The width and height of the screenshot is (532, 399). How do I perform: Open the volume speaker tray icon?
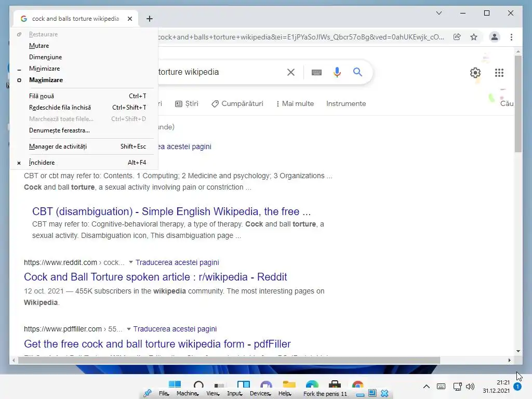[470, 387]
